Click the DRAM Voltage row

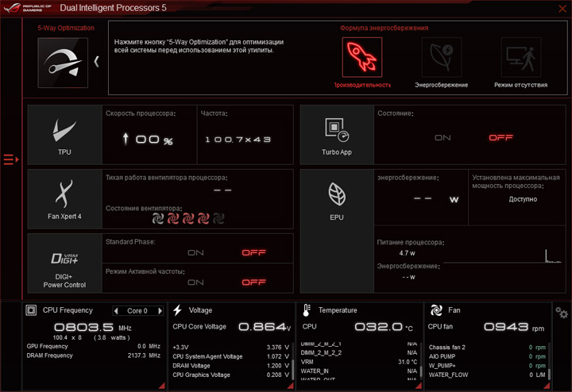(230, 366)
